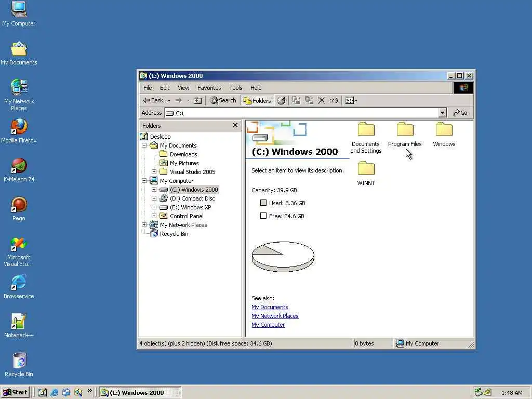Select the Notepad++ desktop shortcut
Screen dimensions: 532x399
19,326
